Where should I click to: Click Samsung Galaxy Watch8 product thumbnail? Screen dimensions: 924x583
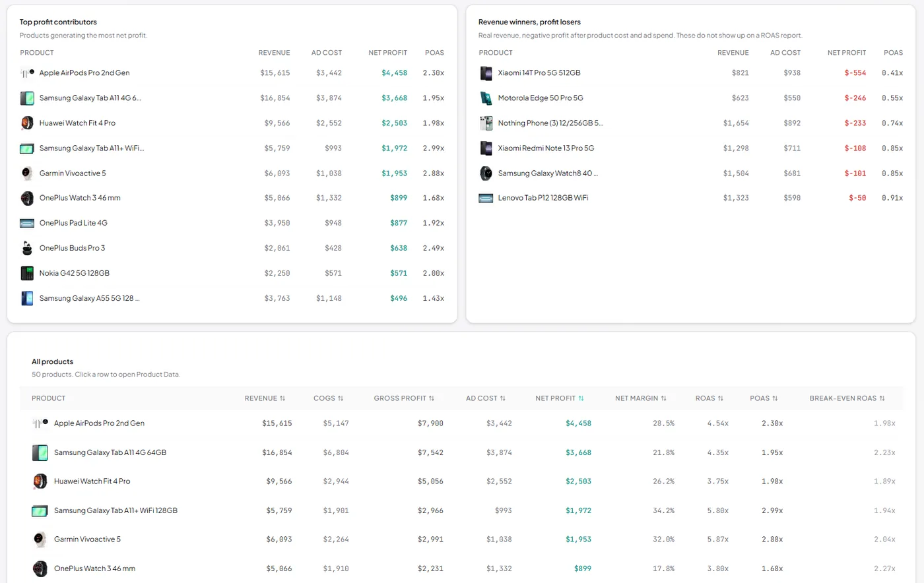[486, 173]
